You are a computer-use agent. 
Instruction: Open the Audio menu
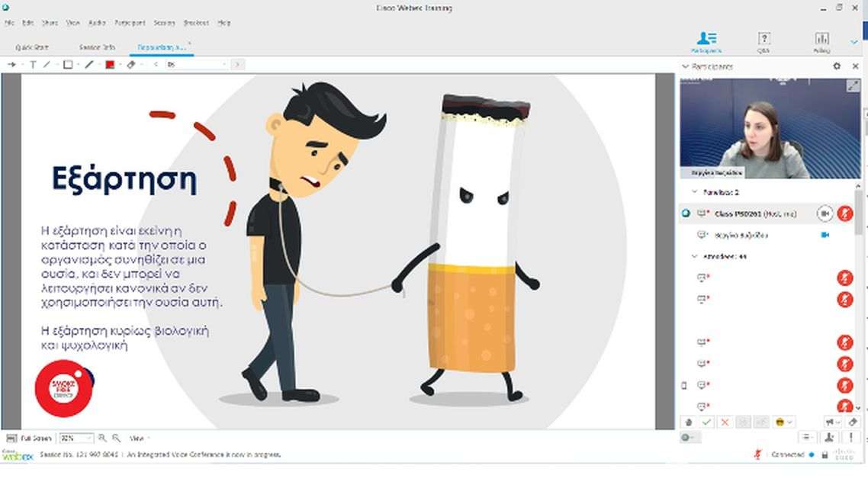pos(97,23)
